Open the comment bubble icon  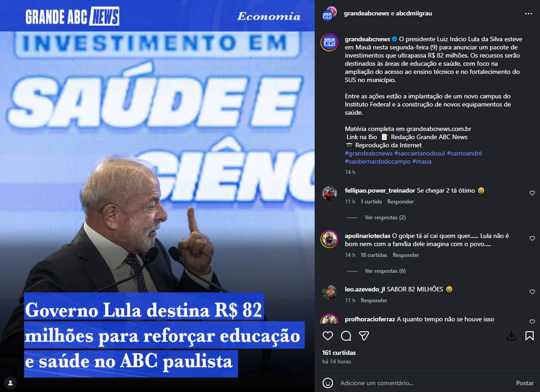pyautogui.click(x=346, y=336)
